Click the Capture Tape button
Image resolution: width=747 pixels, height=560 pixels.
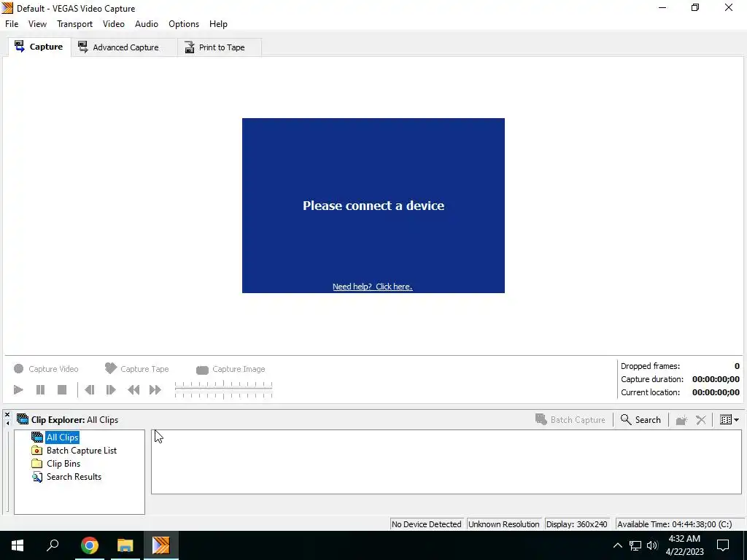click(x=136, y=368)
